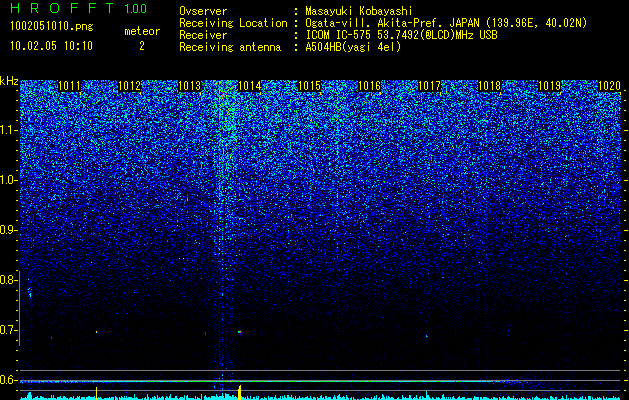Click the 1013 time marker
The image size is (629, 400).
point(189,86)
